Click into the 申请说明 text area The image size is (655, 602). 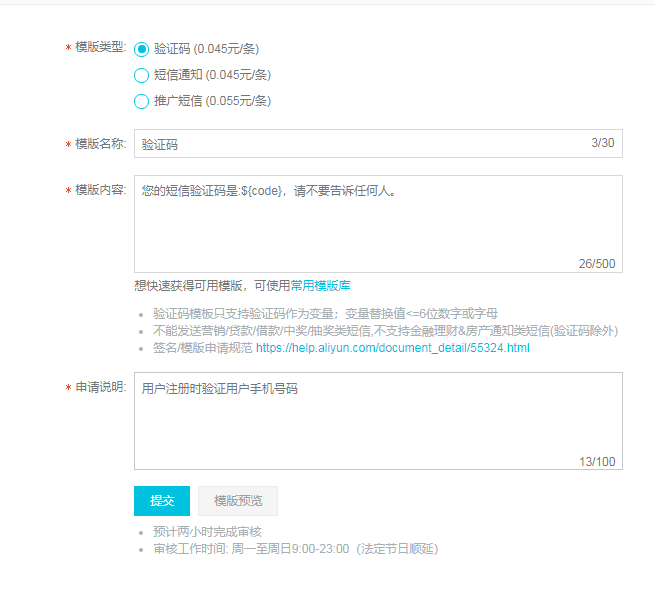(x=378, y=421)
